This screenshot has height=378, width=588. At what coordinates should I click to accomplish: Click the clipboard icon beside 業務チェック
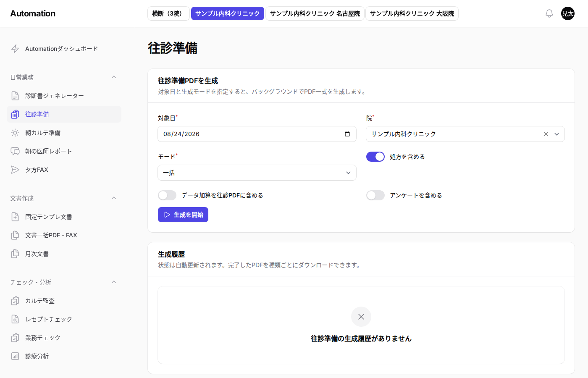coord(15,338)
